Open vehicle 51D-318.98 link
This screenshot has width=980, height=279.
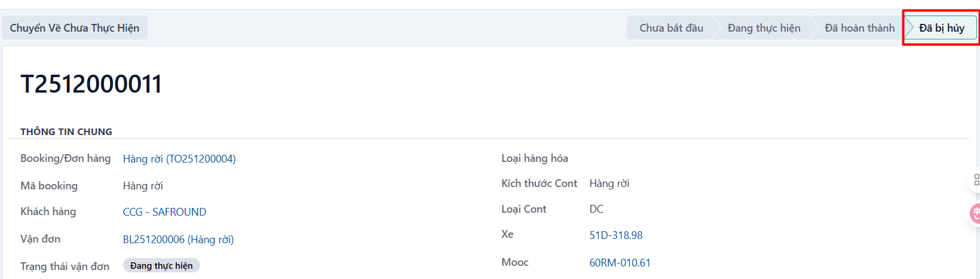click(616, 235)
